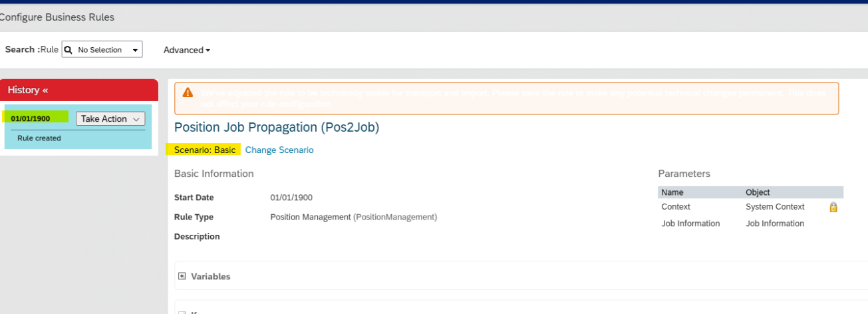Click the warning message banner text
Image resolution: width=868 pixels, height=314 pixels.
pyautogui.click(x=507, y=98)
